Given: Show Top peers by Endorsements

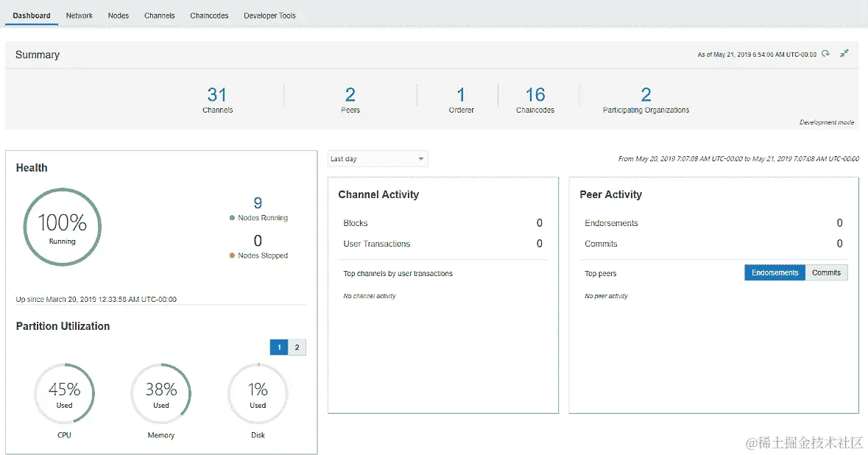Looking at the screenshot, I should 775,272.
